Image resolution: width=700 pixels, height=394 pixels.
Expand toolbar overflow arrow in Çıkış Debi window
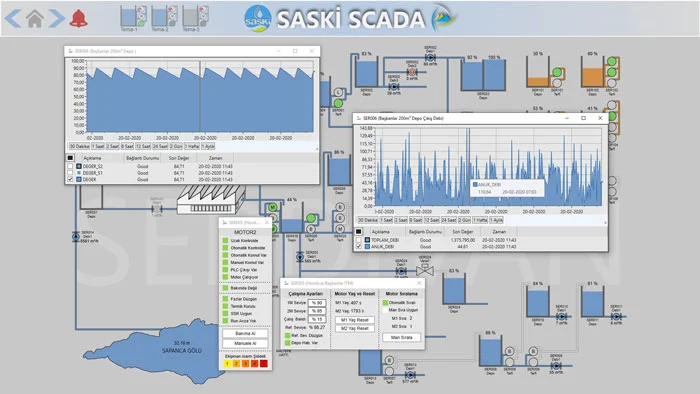coord(605,222)
